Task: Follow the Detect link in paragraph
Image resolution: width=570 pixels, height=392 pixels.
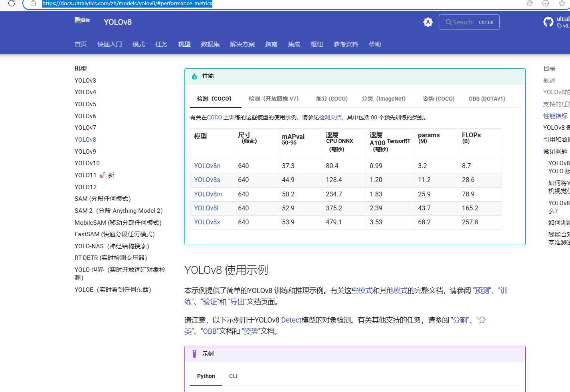Action: [x=291, y=320]
